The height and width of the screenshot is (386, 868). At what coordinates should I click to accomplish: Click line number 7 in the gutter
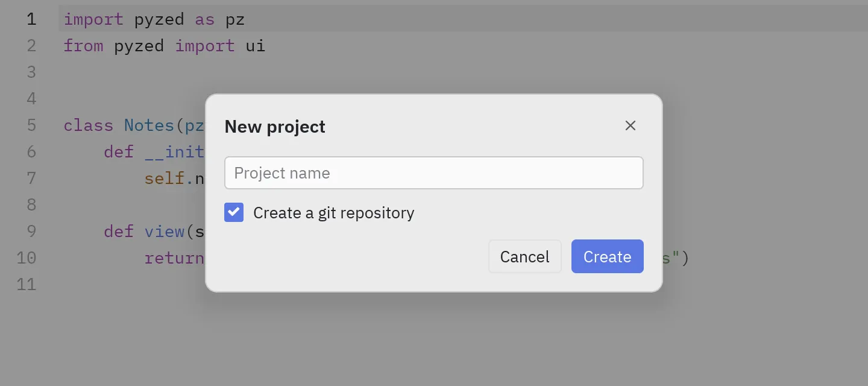coord(31,178)
